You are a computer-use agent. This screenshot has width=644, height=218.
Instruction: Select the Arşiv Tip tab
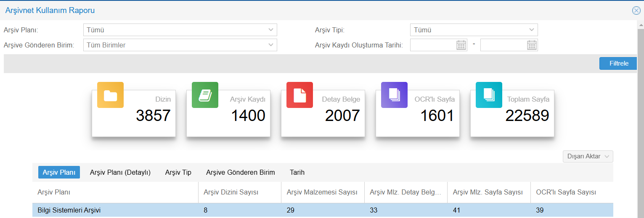tap(178, 172)
